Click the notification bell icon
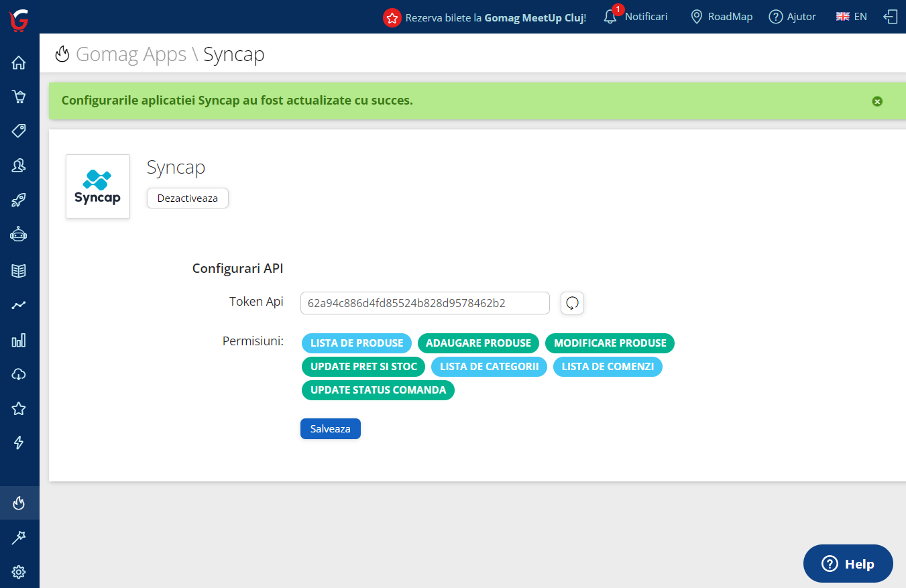The height and width of the screenshot is (588, 906). (610, 17)
